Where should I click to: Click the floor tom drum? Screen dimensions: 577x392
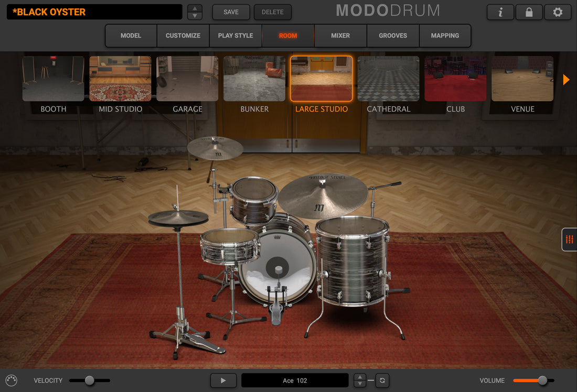(352, 260)
